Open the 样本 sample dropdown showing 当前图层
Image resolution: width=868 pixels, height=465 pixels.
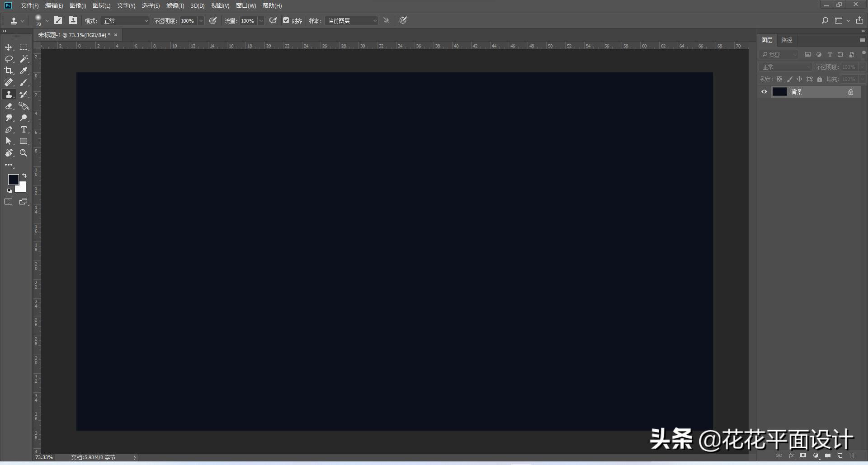point(351,20)
